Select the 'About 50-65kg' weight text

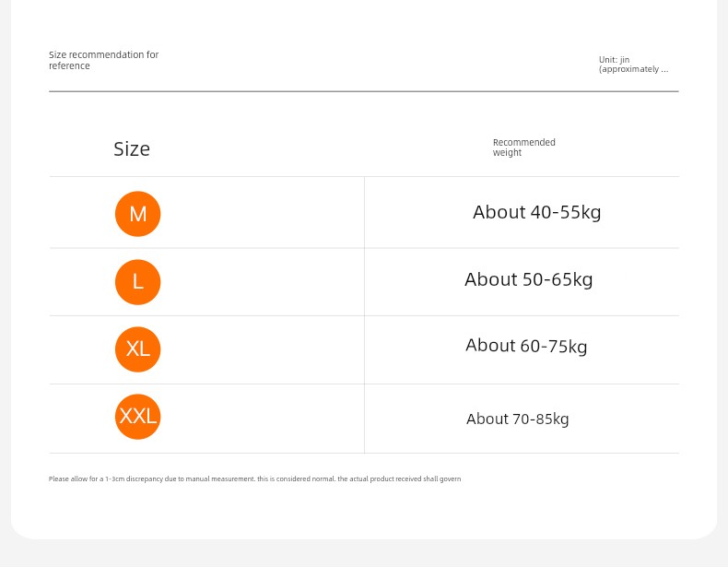point(528,279)
